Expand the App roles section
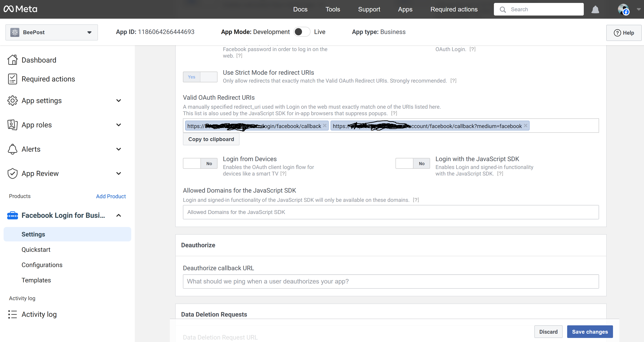This screenshot has width=644, height=342. [x=119, y=125]
